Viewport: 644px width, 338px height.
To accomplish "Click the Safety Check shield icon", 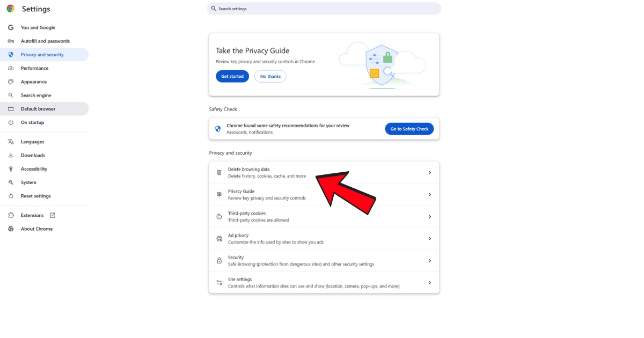I will [218, 129].
